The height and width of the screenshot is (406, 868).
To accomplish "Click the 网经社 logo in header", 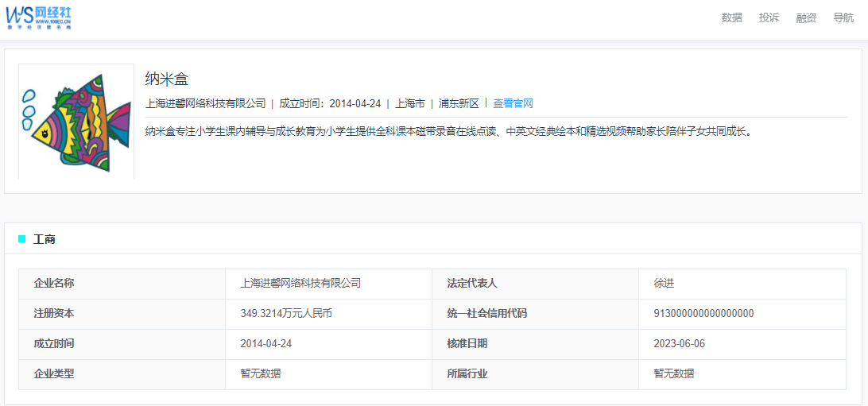I will (x=39, y=17).
